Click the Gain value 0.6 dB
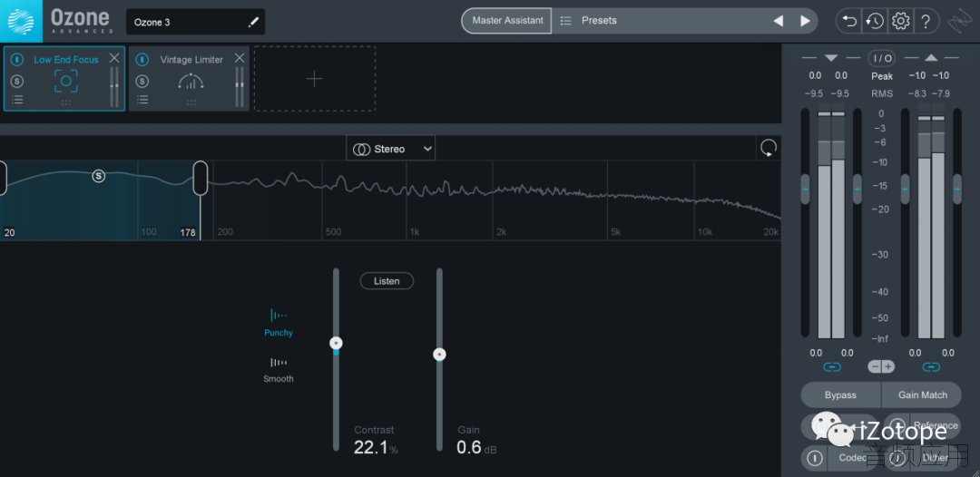Viewport: 980px width, 477px height. coord(476,448)
